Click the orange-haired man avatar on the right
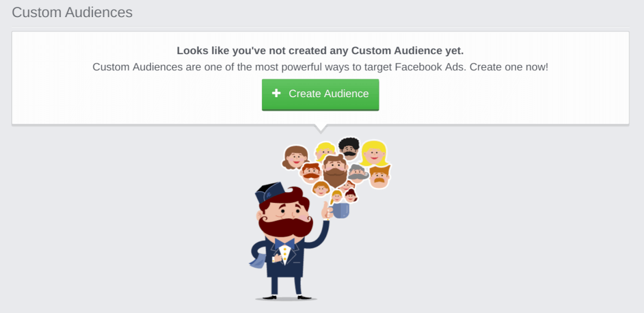 pyautogui.click(x=380, y=177)
